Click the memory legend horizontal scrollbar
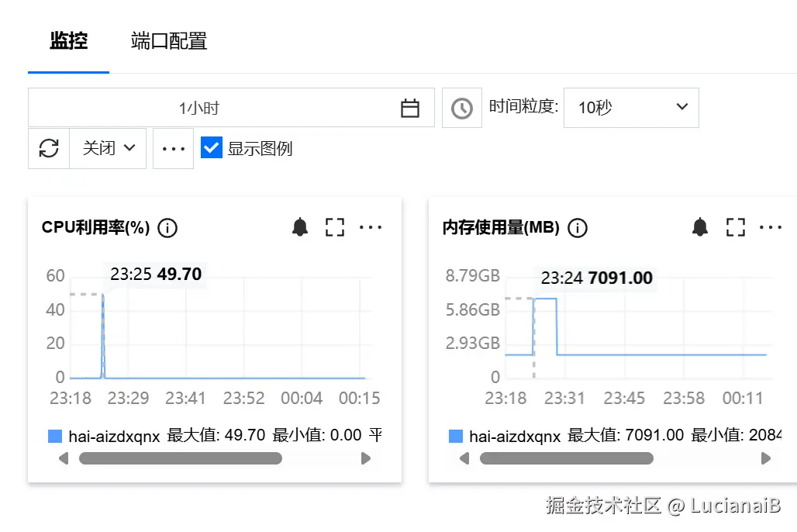The height and width of the screenshot is (532, 797). [566, 459]
